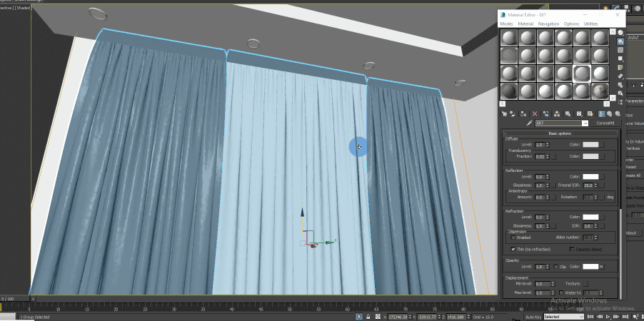Enable Caustics (slow) checkbox
644x321 pixels.
tap(572, 249)
